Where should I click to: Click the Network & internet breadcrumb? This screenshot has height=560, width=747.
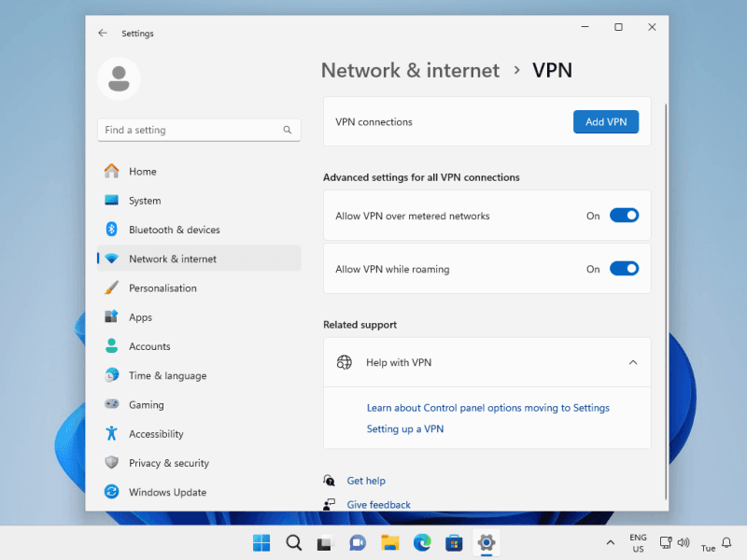tap(410, 70)
